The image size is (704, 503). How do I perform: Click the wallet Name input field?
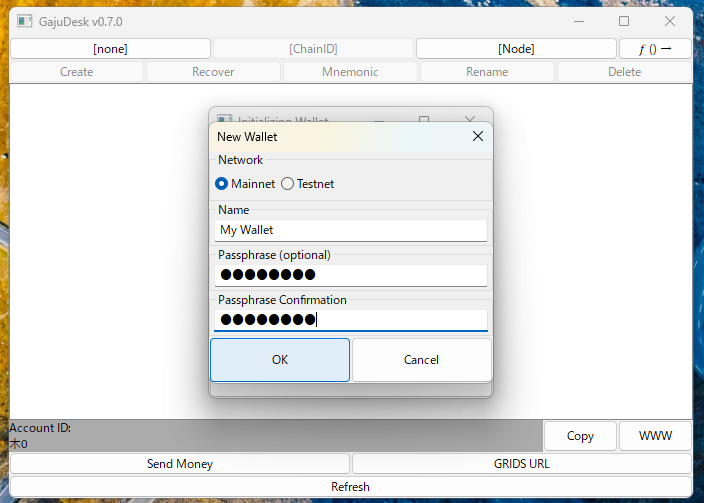click(350, 230)
